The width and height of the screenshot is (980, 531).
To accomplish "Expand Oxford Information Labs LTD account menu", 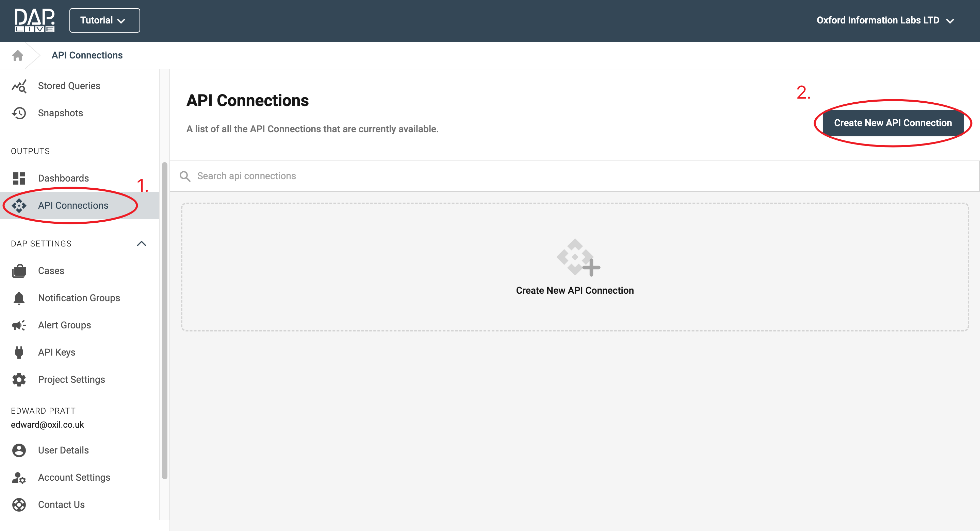I will (885, 20).
